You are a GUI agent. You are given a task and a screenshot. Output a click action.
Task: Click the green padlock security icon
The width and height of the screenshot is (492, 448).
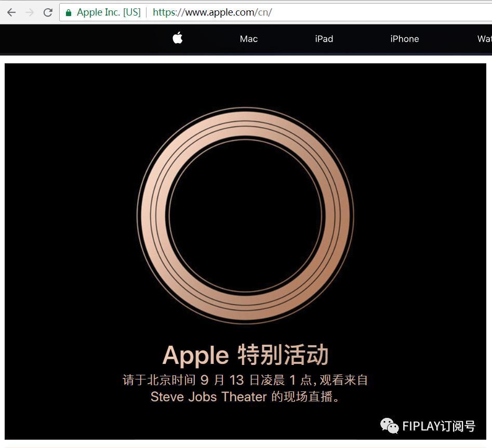coord(69,12)
